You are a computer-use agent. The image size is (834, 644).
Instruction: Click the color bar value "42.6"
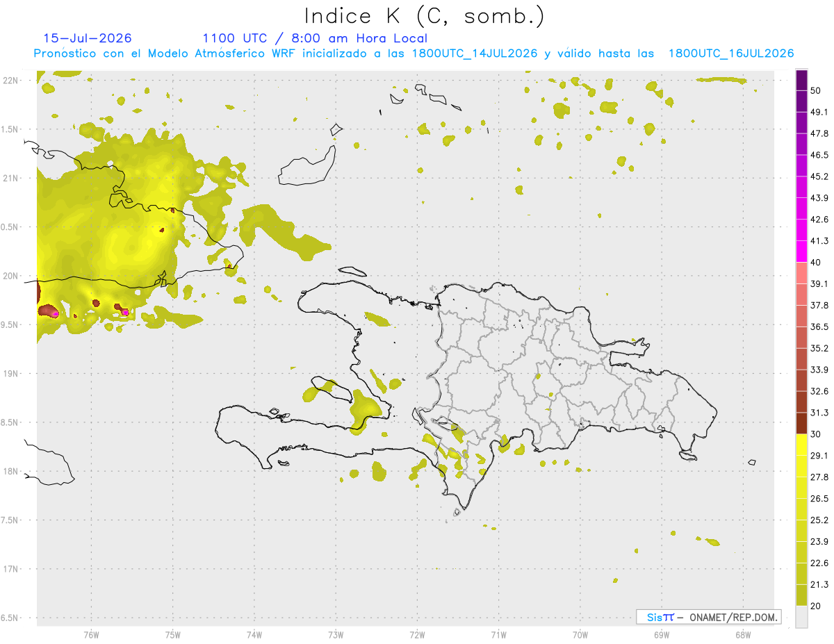click(819, 220)
